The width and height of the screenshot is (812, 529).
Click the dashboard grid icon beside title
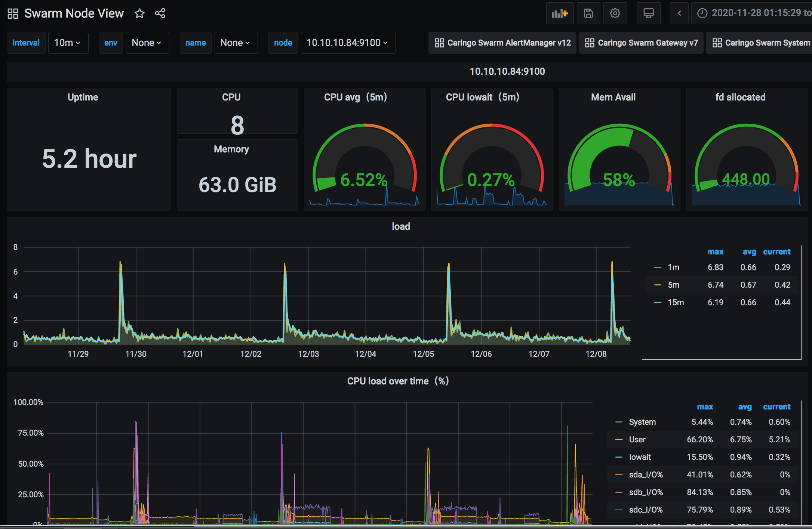(x=13, y=14)
